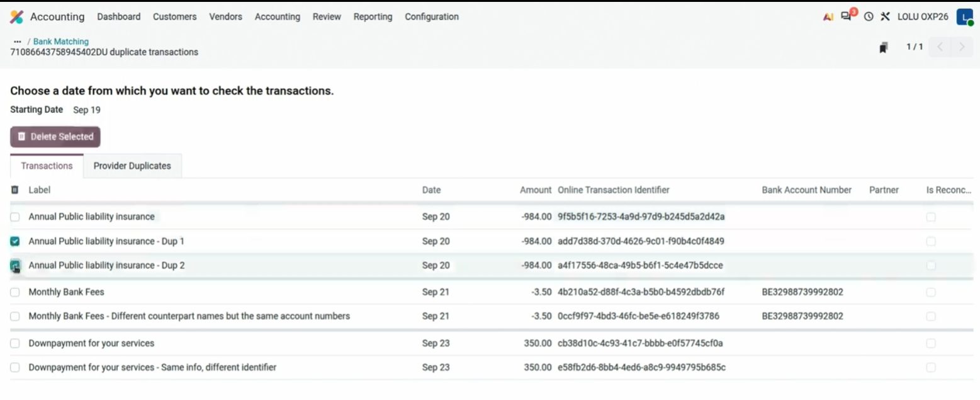Sort by the Date column header
The width and height of the screenshot is (980, 400).
[x=431, y=190]
